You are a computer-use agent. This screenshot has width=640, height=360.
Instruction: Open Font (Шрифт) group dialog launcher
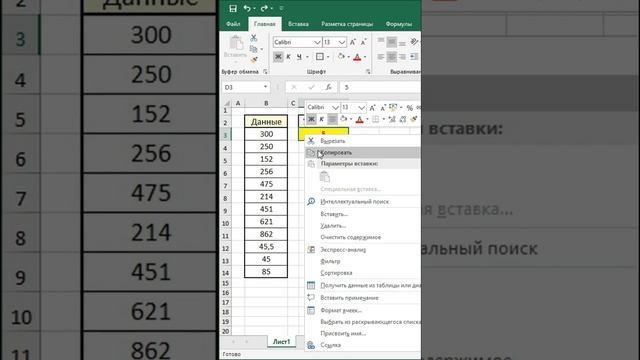[x=368, y=72]
